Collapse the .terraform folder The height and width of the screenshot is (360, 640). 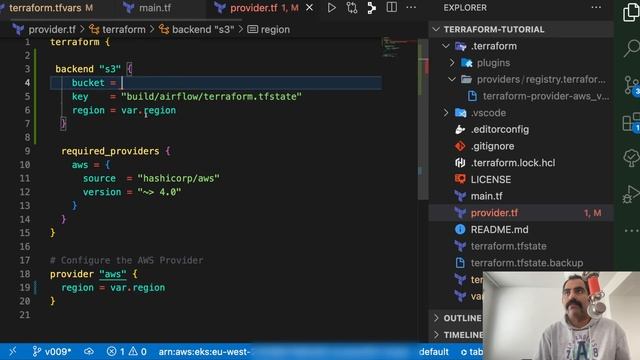coord(446,46)
